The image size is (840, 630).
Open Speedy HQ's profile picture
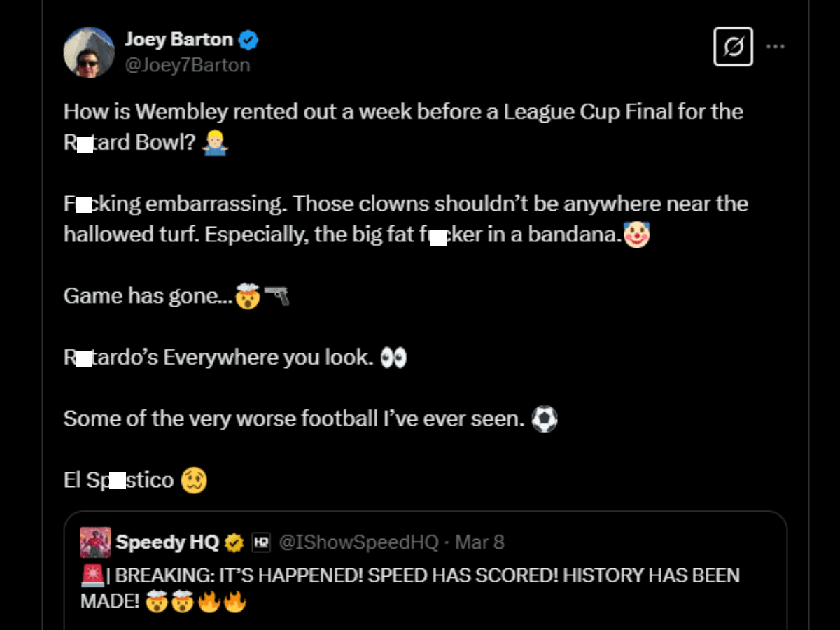(x=95, y=541)
